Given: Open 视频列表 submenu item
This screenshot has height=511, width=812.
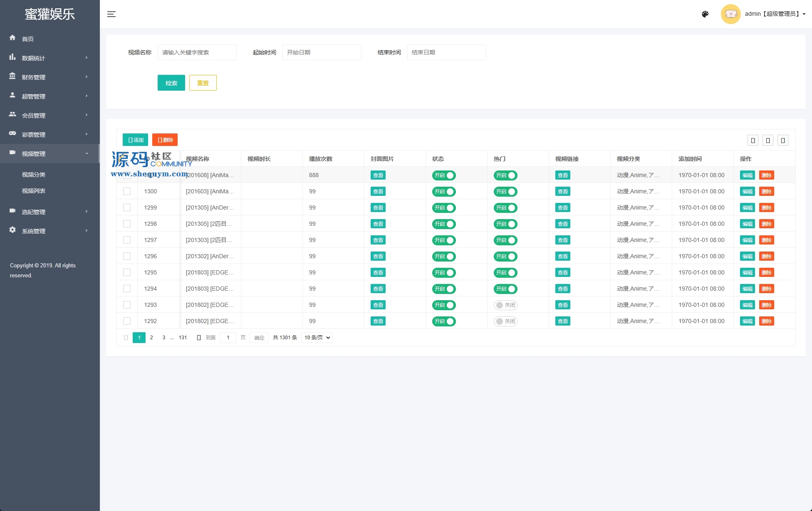Looking at the screenshot, I should [x=34, y=191].
